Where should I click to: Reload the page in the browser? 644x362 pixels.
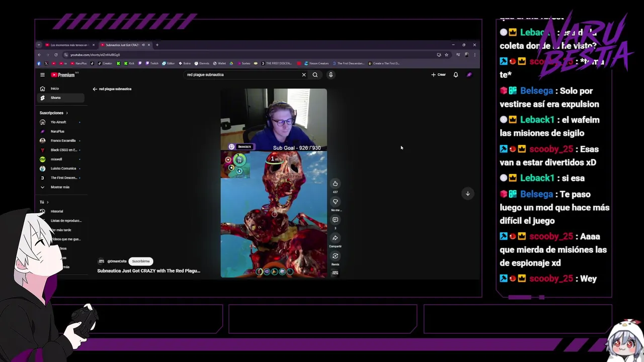coord(56,55)
